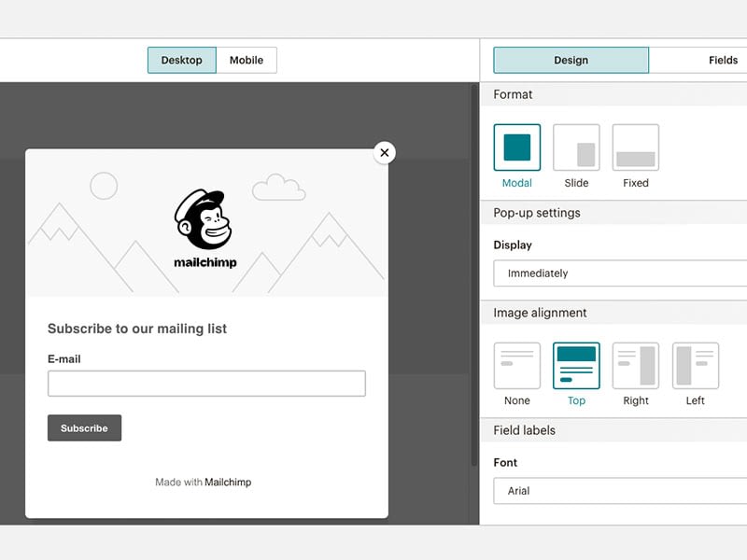
Task: Click the preview pane vertical scrollbar
Action: 474,275
